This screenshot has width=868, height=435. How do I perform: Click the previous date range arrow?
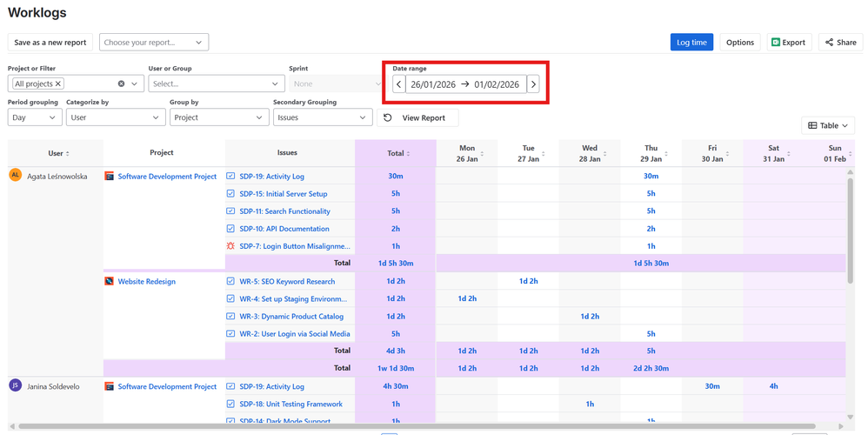398,84
